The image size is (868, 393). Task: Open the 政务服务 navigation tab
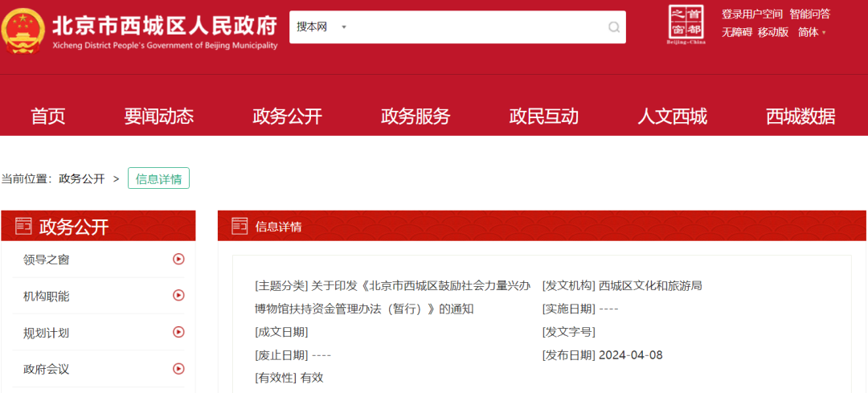(416, 117)
